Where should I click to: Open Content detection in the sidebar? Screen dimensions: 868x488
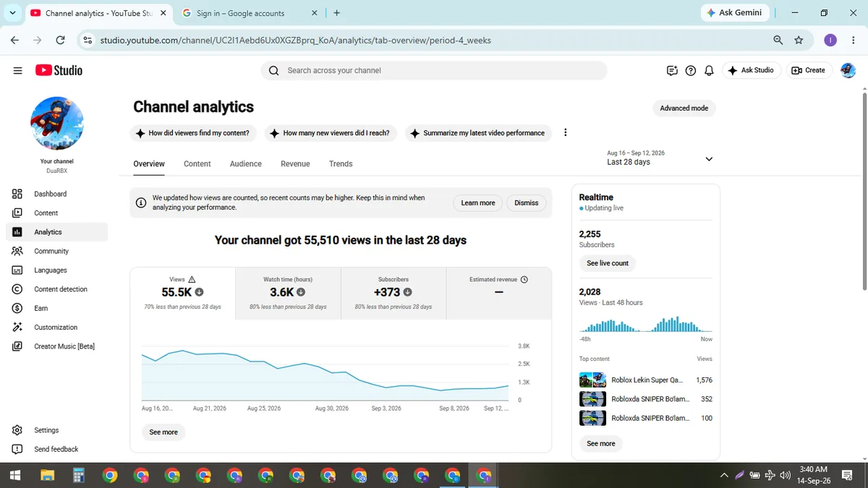click(x=56, y=289)
